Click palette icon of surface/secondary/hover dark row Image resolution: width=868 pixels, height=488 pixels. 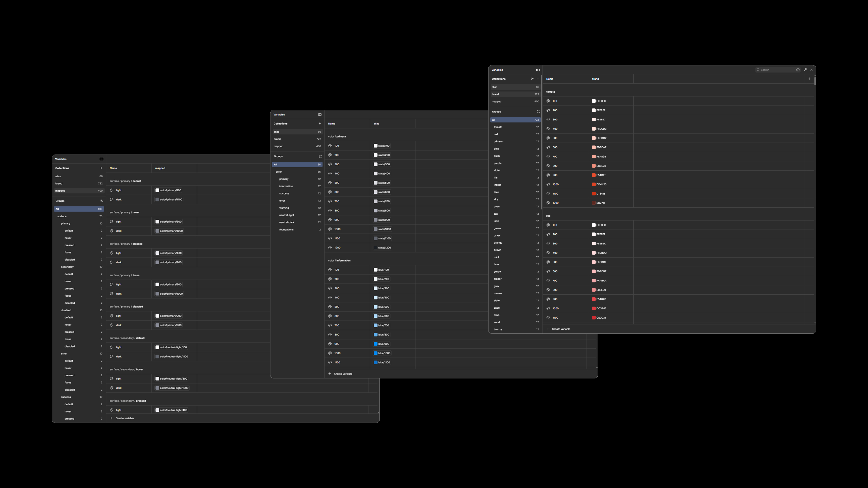pyautogui.click(x=111, y=388)
